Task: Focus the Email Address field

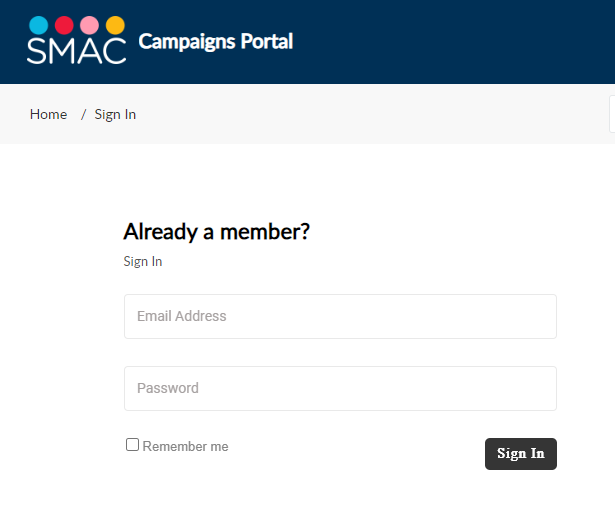Action: pyautogui.click(x=340, y=316)
